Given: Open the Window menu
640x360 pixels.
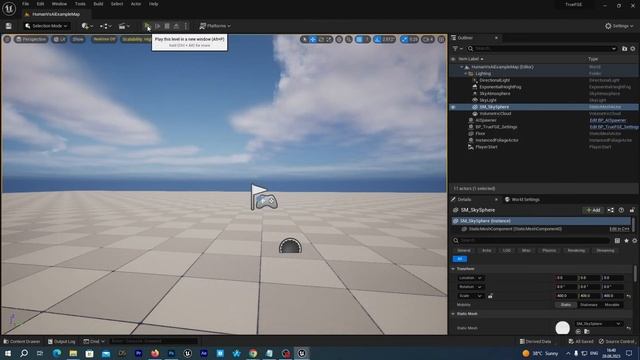Looking at the screenshot, I should (59, 4).
